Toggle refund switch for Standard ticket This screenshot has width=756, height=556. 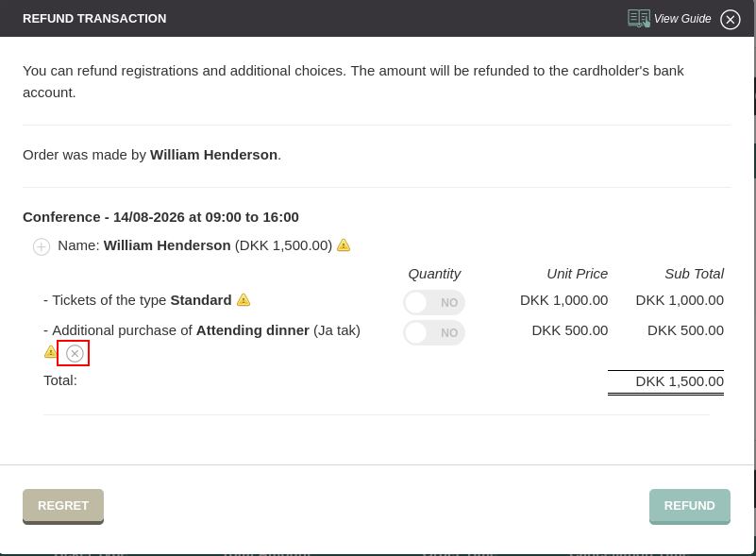434,302
